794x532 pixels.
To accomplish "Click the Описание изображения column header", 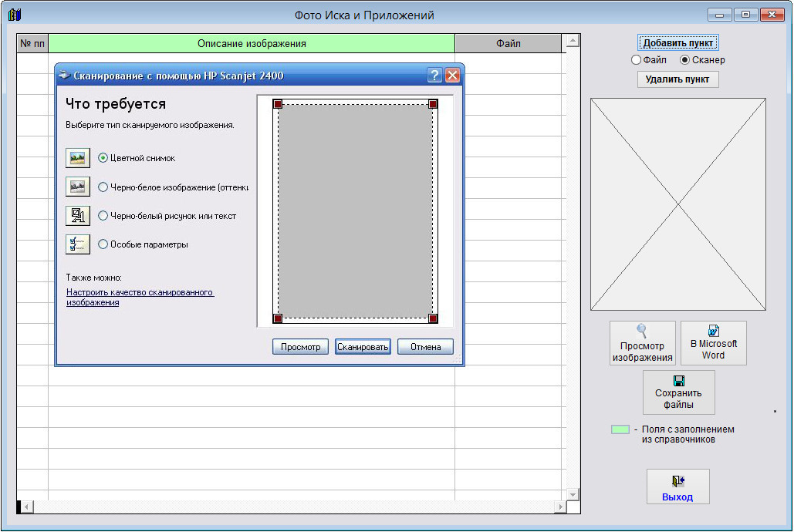I will point(252,43).
